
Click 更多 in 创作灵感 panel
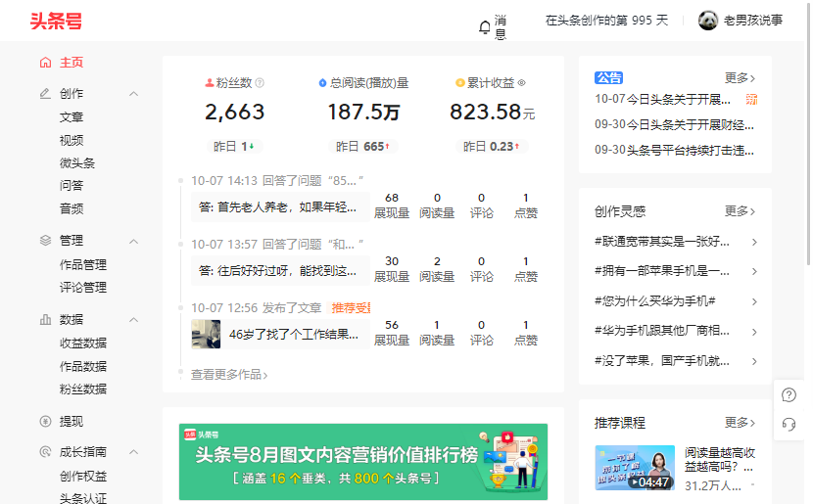740,211
